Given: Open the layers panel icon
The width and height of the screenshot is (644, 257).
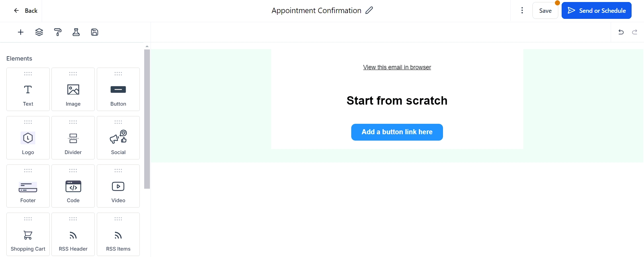Looking at the screenshot, I should click(39, 32).
